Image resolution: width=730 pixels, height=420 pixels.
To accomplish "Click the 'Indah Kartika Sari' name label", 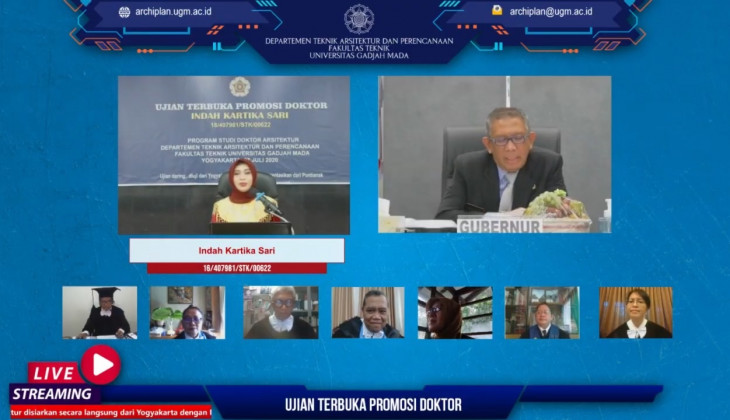I will (x=237, y=251).
